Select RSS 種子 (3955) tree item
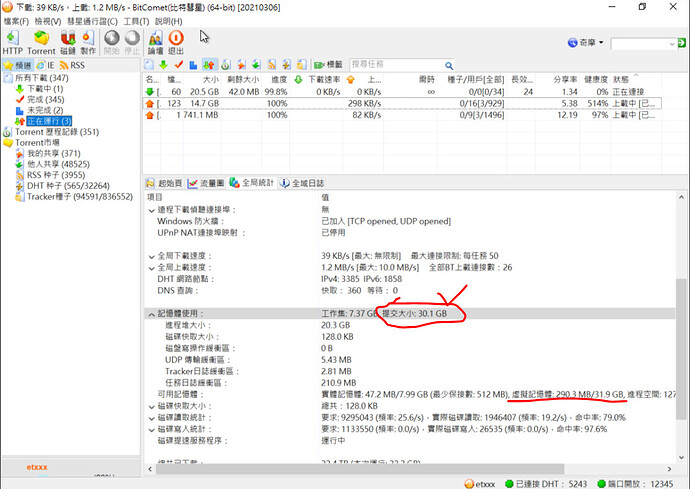Viewport: 690px width, 489px height. 56,175
